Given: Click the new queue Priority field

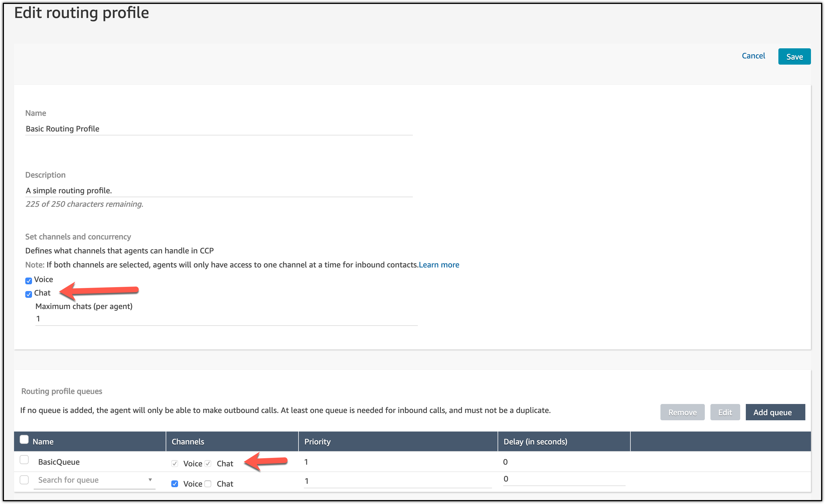Looking at the screenshot, I should 397,481.
